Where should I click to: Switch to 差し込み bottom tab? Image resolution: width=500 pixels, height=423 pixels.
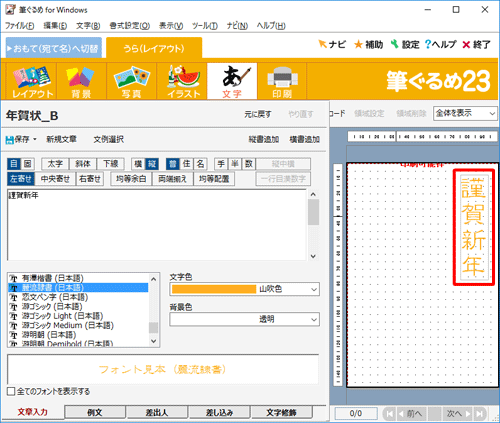(219, 412)
